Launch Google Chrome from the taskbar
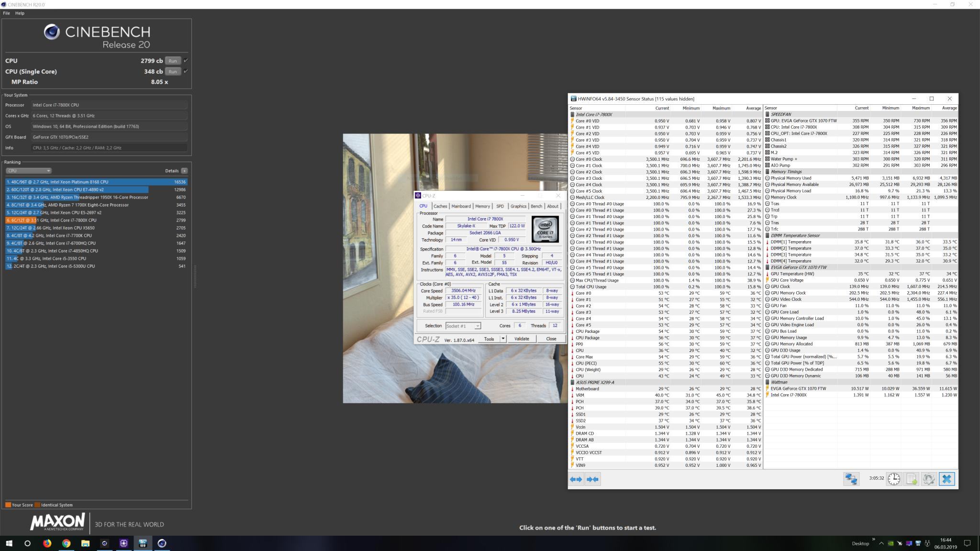Viewport: 980px width, 551px height. pyautogui.click(x=66, y=543)
